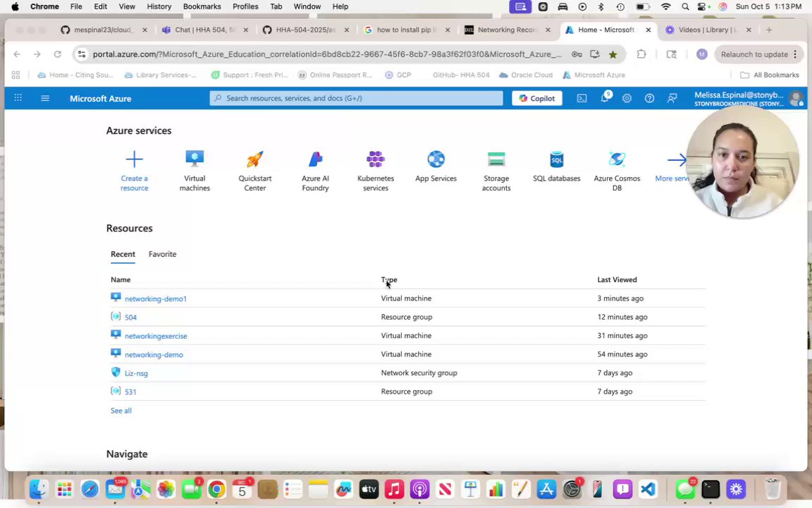Open Oracle Cloud bookmark
This screenshot has height=508, width=812.
coord(526,75)
